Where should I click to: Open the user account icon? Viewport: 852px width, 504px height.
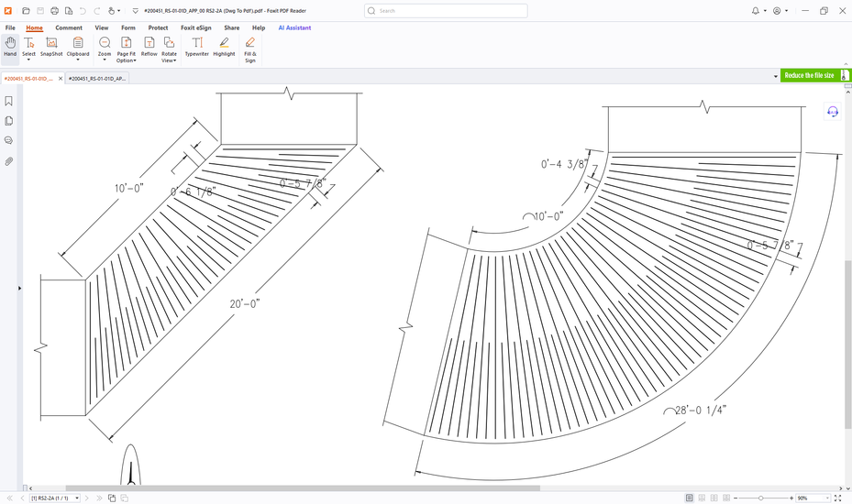click(x=777, y=11)
